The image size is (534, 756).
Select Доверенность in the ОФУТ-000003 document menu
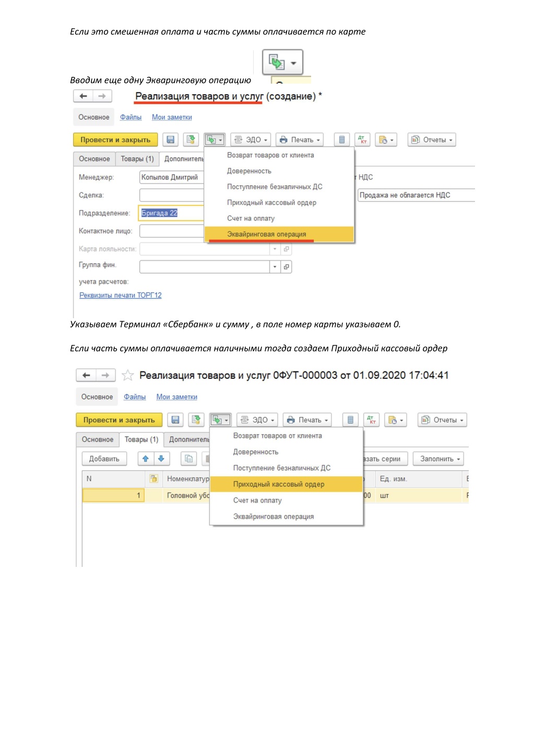[286, 452]
